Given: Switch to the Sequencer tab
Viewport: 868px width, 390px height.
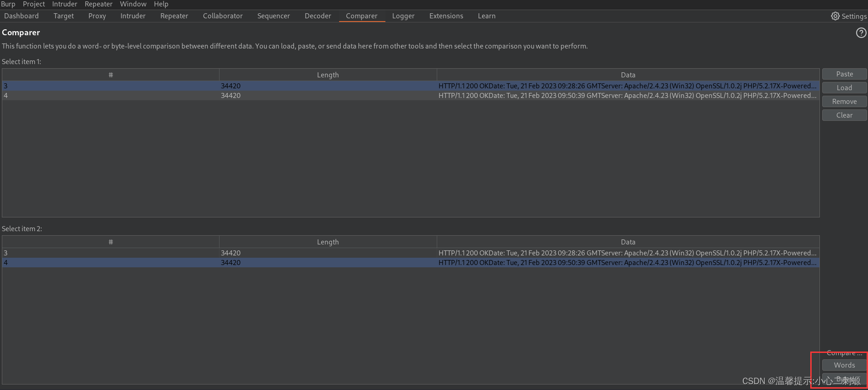Looking at the screenshot, I should click(x=274, y=16).
